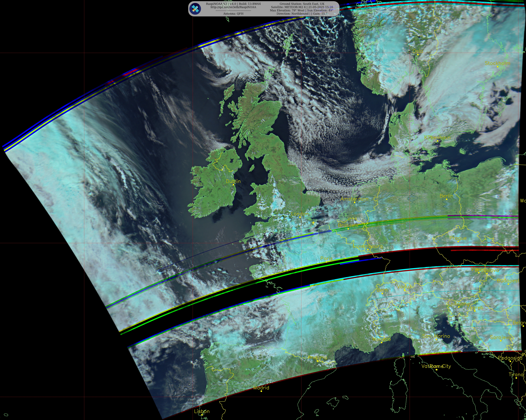Click the Vaduz city label
526x420 pixels.
tap(404, 287)
